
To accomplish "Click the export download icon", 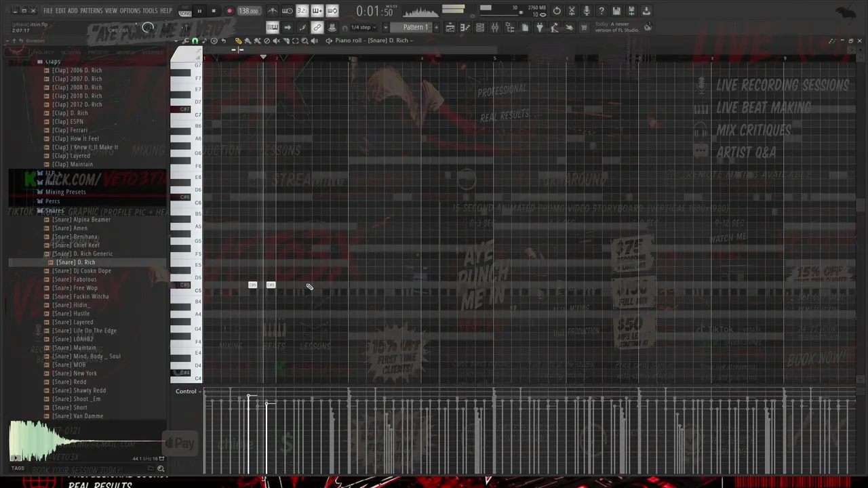I will (646, 11).
